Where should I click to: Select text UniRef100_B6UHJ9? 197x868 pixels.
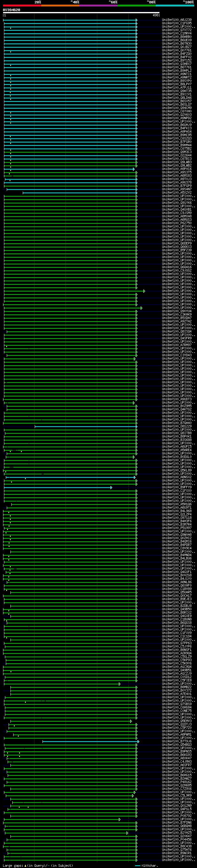(177, 125)
